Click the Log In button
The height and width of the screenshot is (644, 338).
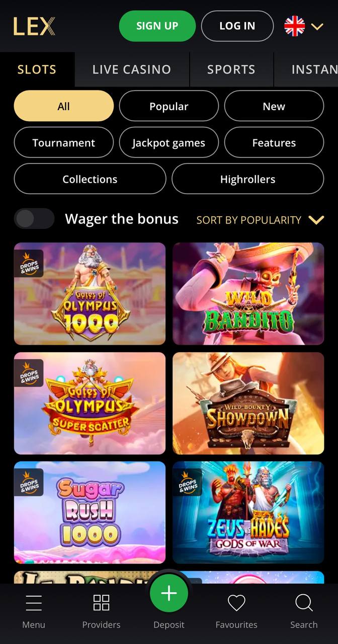pyautogui.click(x=237, y=26)
